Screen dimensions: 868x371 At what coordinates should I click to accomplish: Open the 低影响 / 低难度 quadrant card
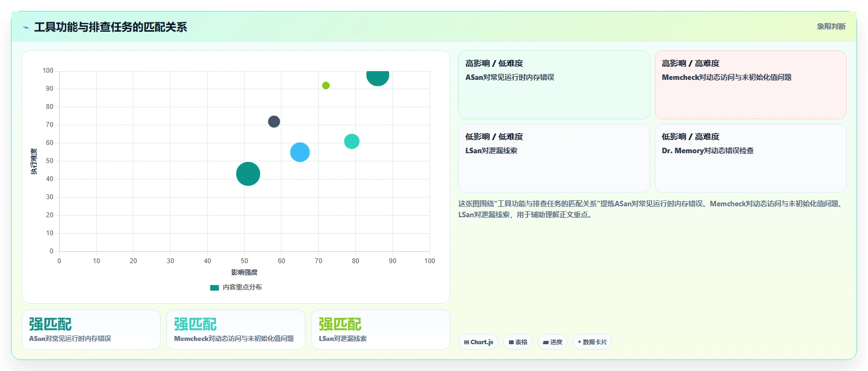(x=554, y=158)
